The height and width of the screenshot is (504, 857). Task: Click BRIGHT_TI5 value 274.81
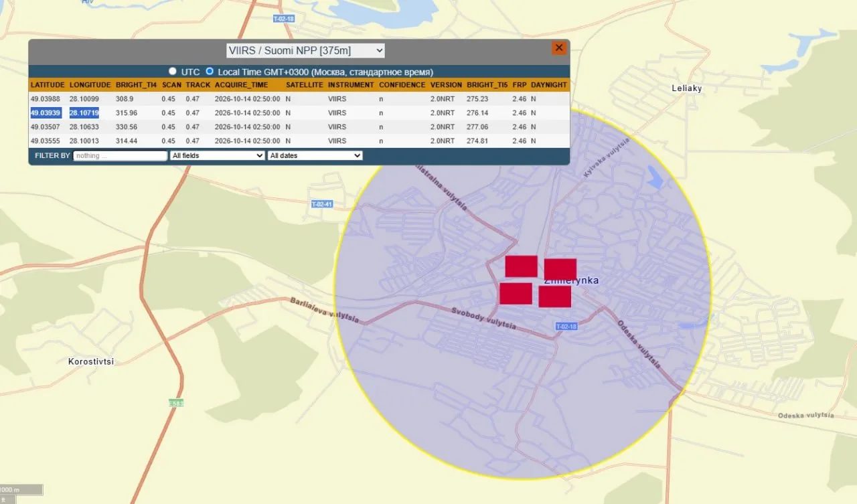(x=477, y=141)
